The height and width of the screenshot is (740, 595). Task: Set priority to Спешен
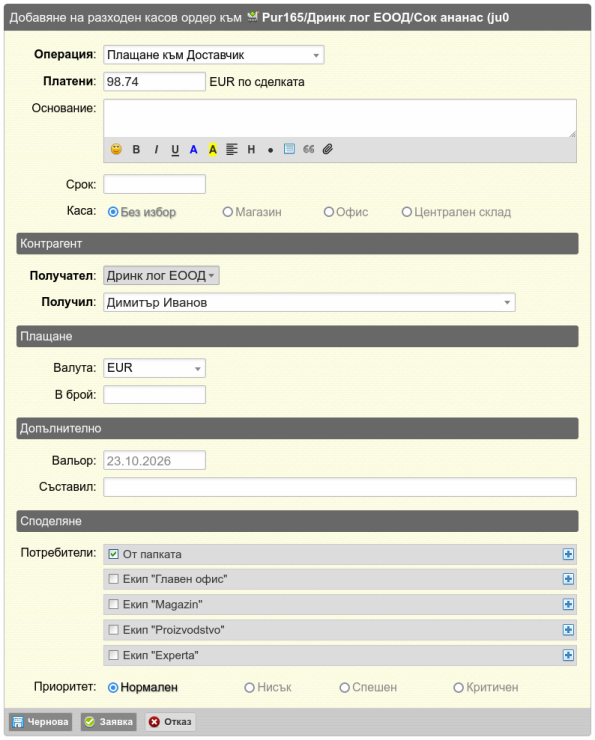tap(344, 688)
